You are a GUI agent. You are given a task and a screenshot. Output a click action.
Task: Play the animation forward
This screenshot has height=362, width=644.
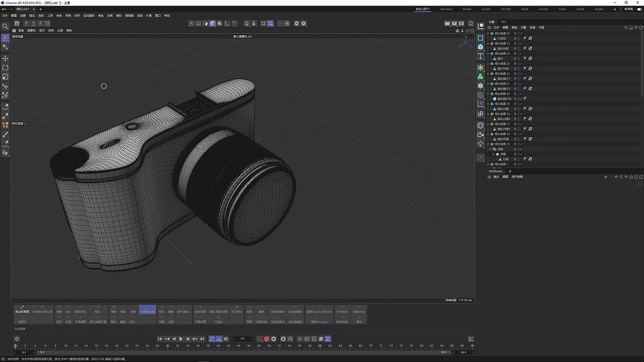pos(181,339)
